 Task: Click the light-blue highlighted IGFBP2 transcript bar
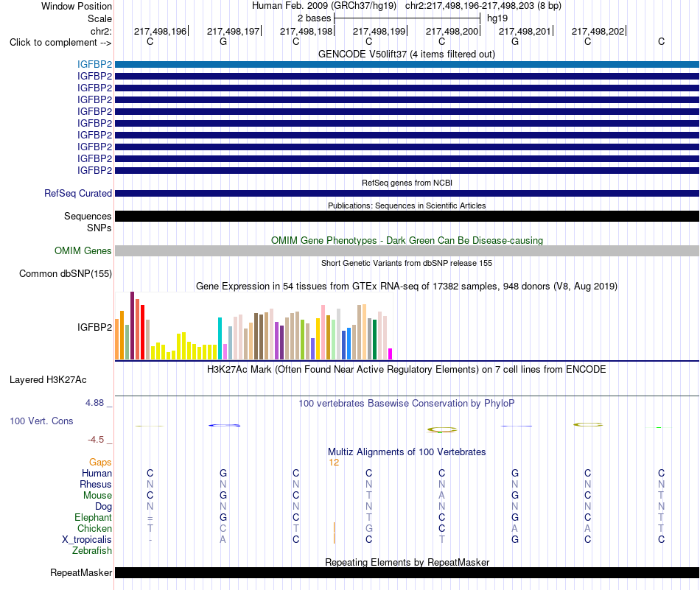(x=407, y=64)
